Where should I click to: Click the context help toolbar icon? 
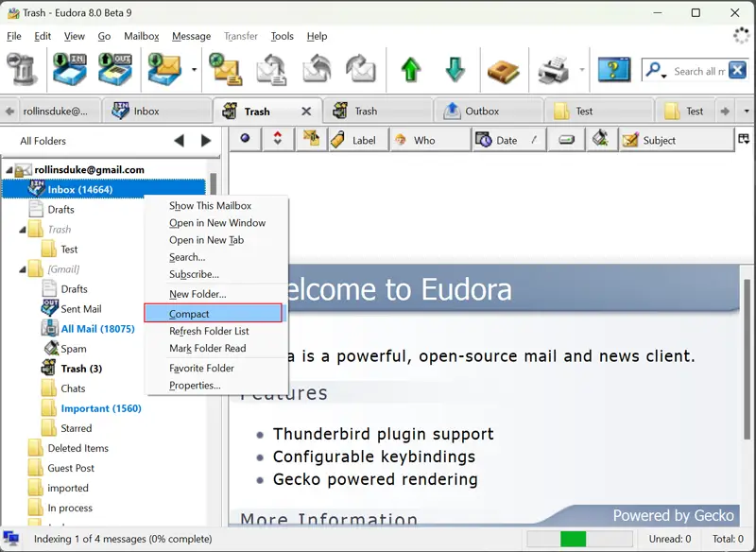[x=613, y=70]
